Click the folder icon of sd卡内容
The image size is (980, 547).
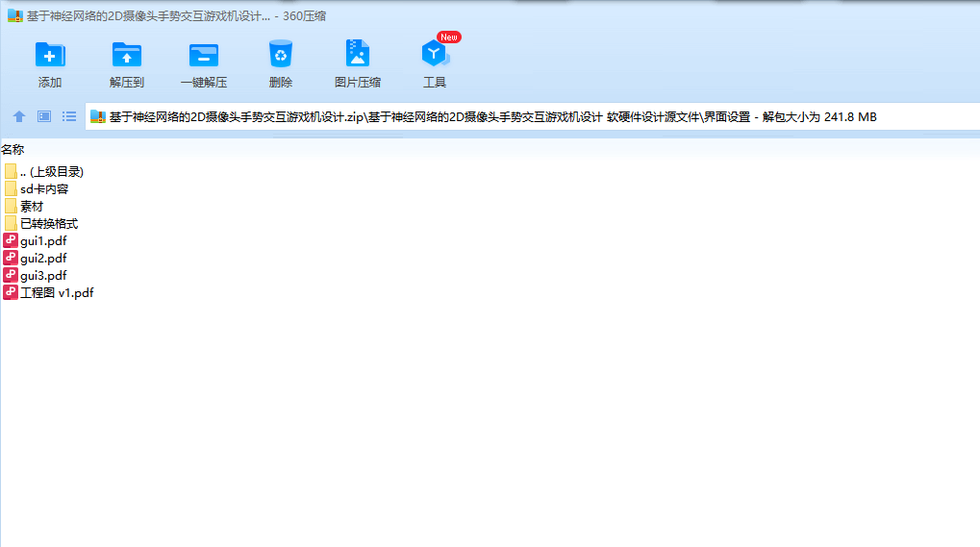[11, 188]
